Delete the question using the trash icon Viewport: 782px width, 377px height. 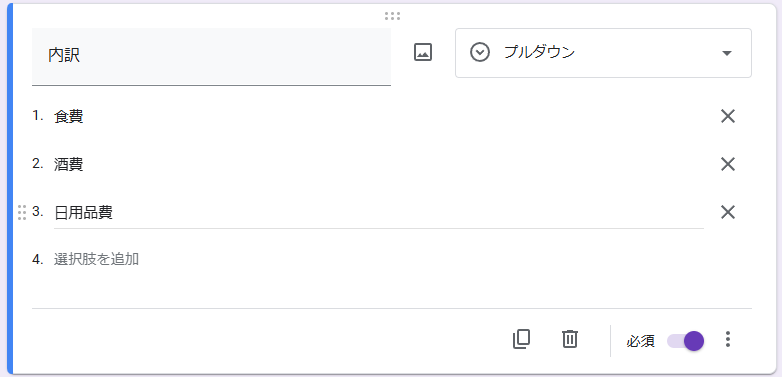[x=570, y=339]
